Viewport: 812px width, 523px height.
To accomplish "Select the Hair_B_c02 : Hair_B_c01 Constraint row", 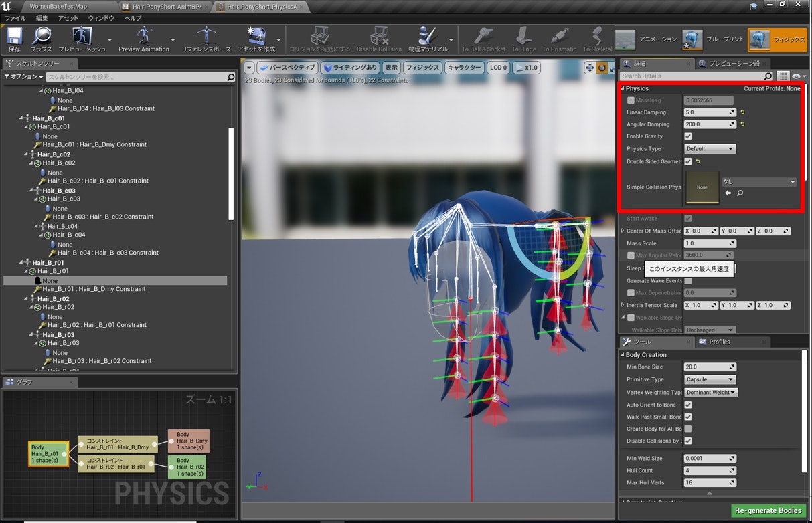I will pos(98,181).
